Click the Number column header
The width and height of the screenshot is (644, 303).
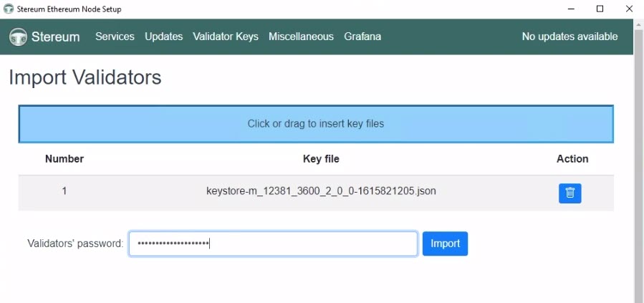point(64,159)
